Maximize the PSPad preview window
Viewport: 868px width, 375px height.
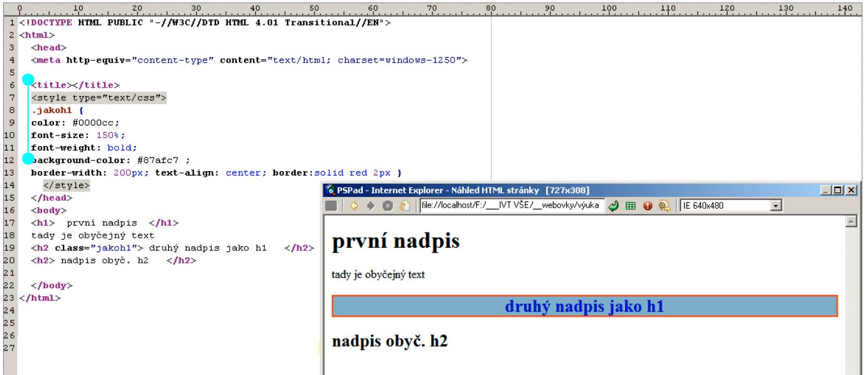coord(838,190)
